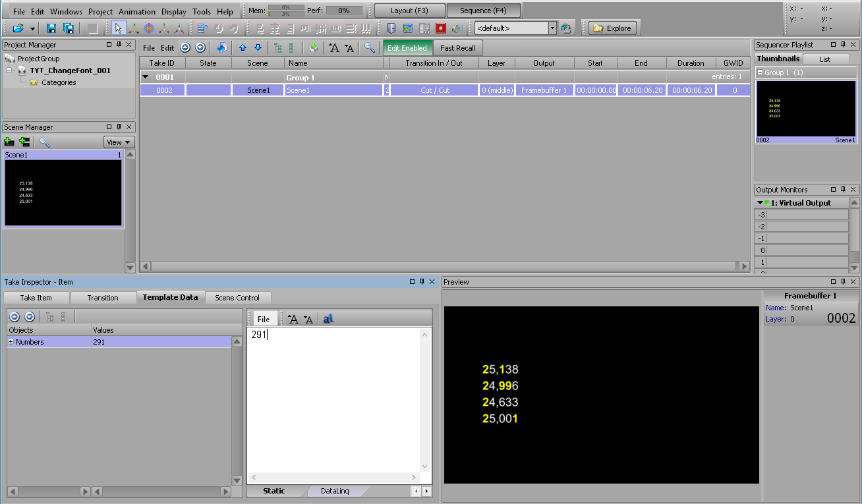Click the blue font style icon in text editor
The image size is (862, 504).
point(328,320)
